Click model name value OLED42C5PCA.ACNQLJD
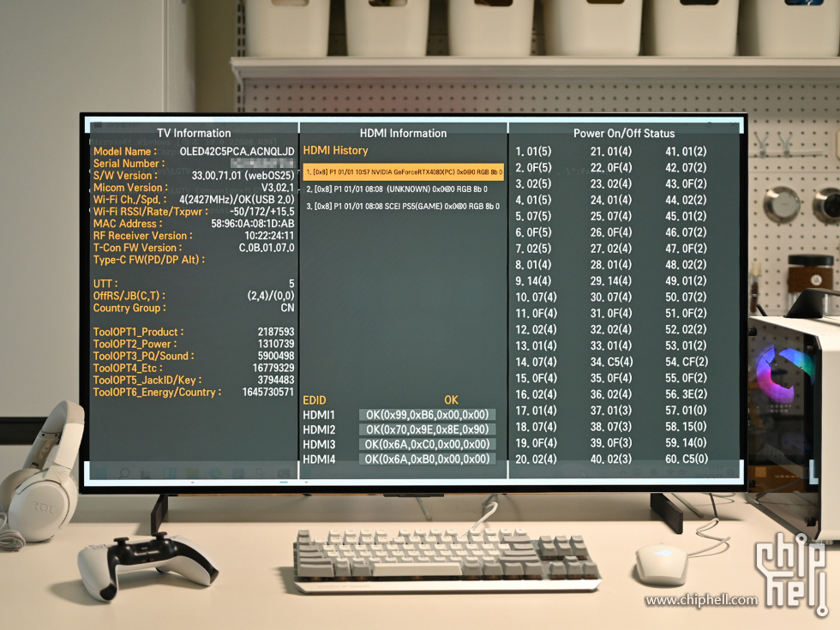This screenshot has height=630, width=840. click(237, 152)
